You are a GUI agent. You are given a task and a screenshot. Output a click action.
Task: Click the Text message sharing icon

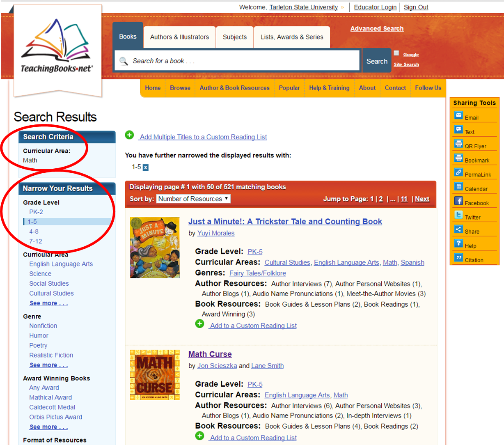pos(458,130)
